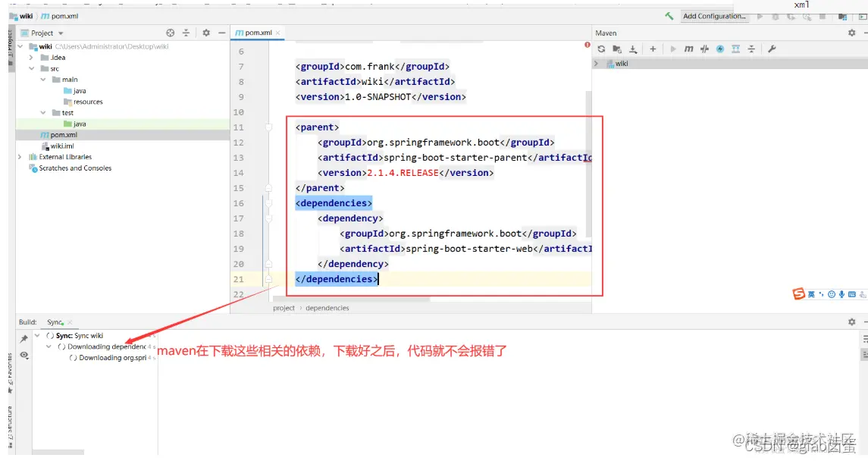868x461 pixels.
Task: Collapse the Sync: Sync wiki node
Action: (x=37, y=336)
